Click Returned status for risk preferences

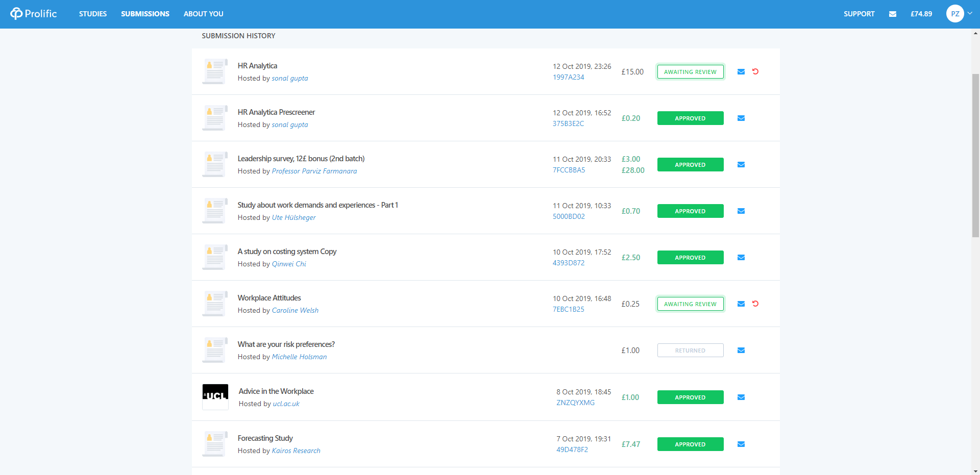[x=690, y=351]
